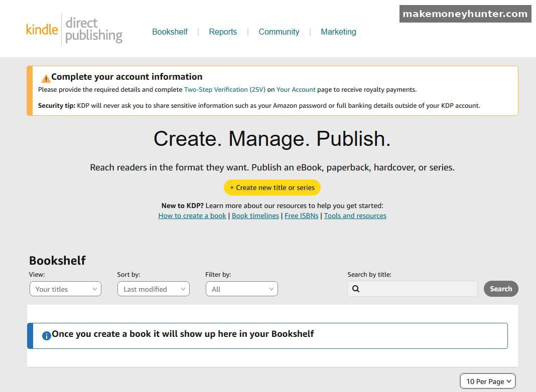
Task: Click the blue info circle icon
Action: 47,336
